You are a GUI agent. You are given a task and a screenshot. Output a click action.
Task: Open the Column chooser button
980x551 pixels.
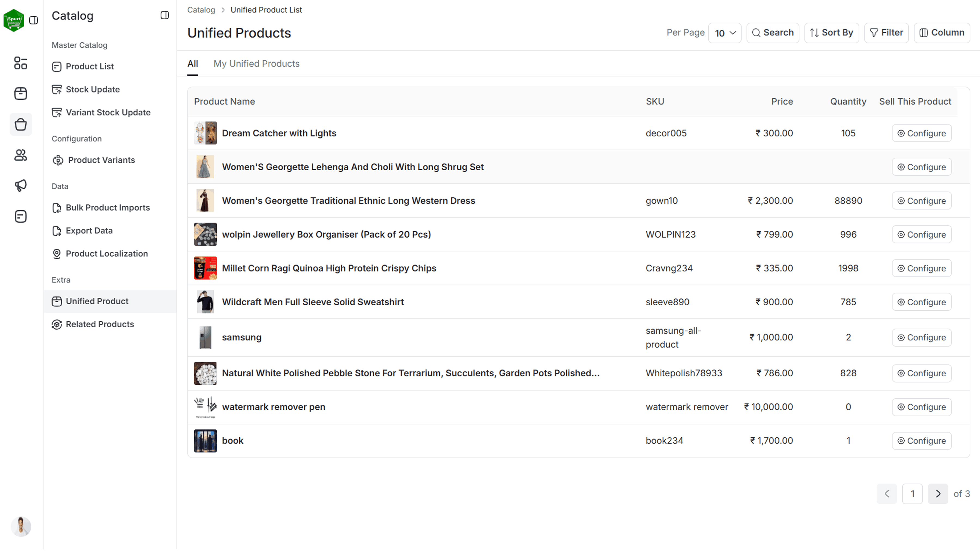pyautogui.click(x=942, y=33)
